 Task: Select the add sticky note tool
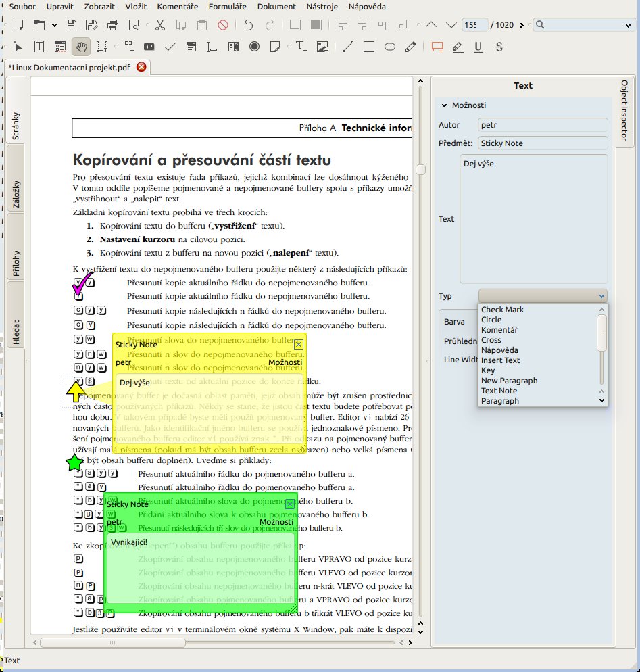(437, 47)
